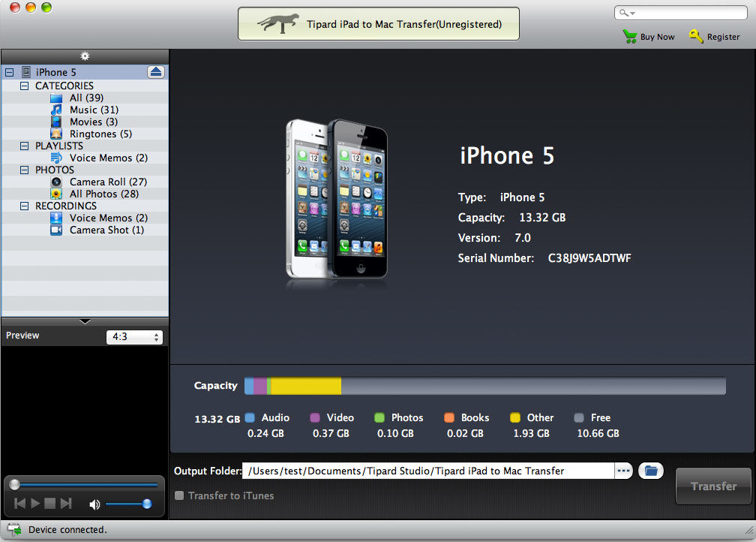Click the Register key icon
Screen dimensions: 756x542
(x=696, y=36)
